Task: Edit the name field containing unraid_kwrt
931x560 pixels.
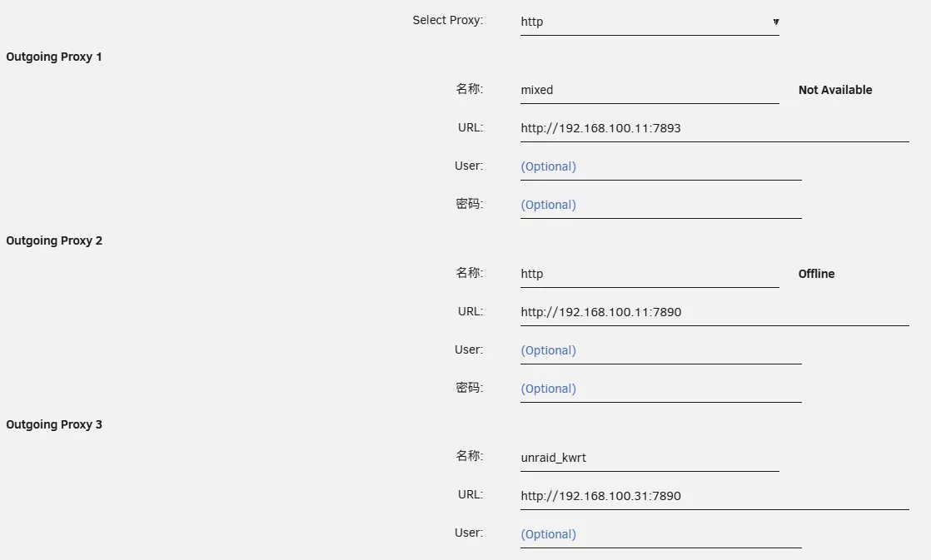Action: [648, 458]
